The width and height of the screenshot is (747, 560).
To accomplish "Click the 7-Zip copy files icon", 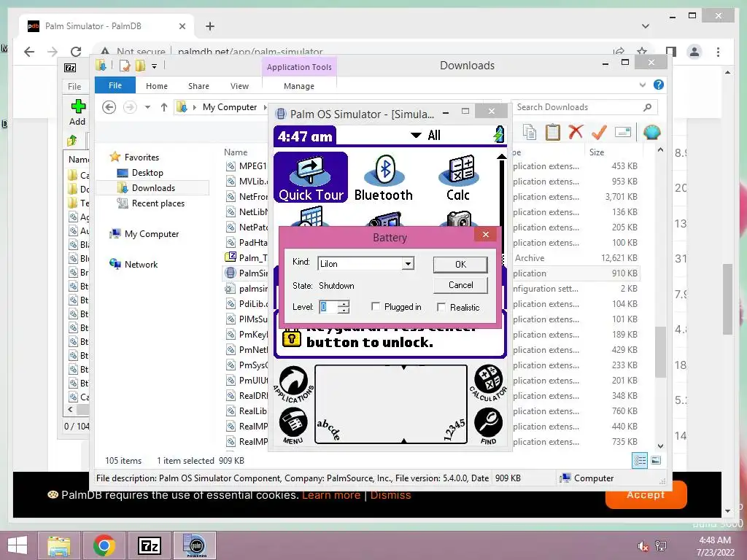I will click(530, 132).
